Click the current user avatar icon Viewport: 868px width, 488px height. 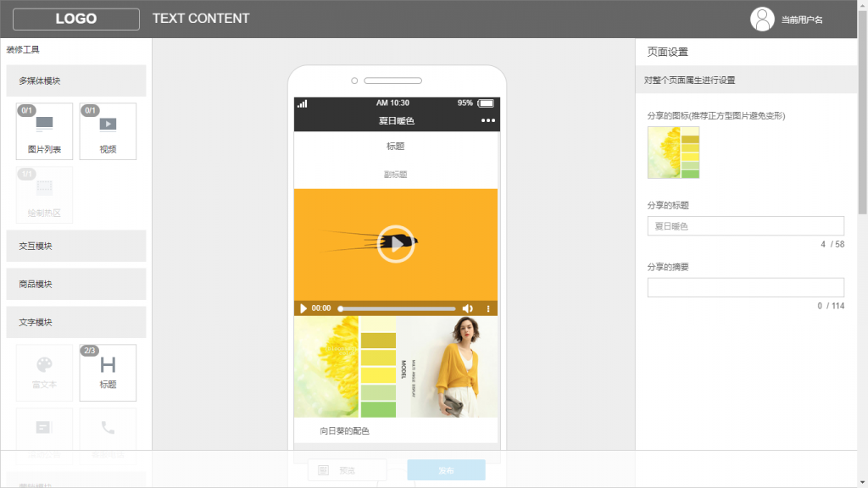(762, 19)
